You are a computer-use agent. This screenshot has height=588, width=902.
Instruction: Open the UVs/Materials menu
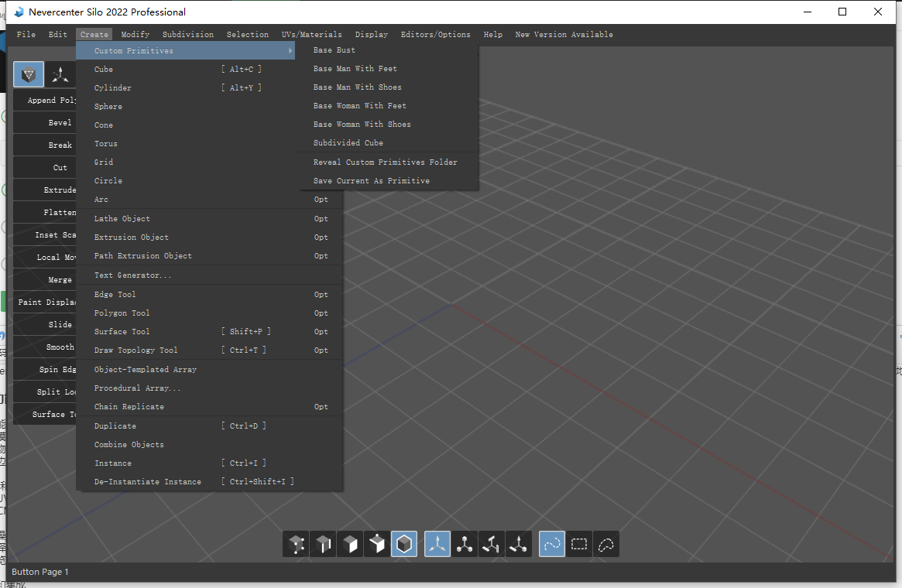[312, 35]
